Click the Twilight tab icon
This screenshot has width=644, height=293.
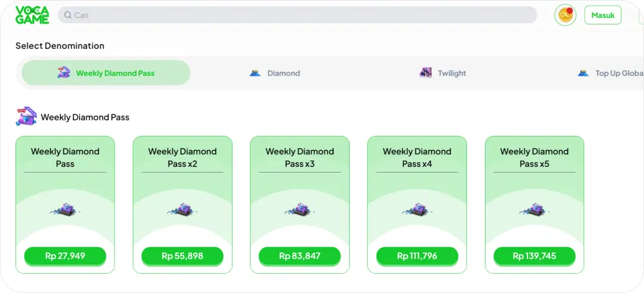pos(426,73)
